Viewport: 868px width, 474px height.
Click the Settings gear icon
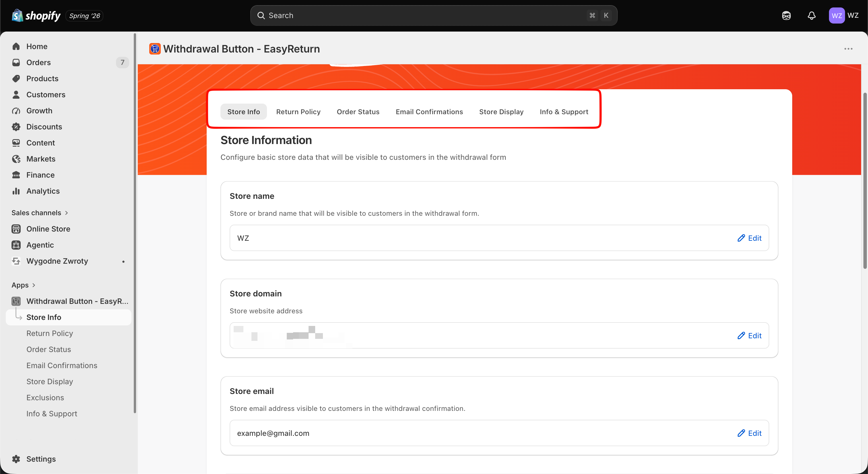(16, 459)
